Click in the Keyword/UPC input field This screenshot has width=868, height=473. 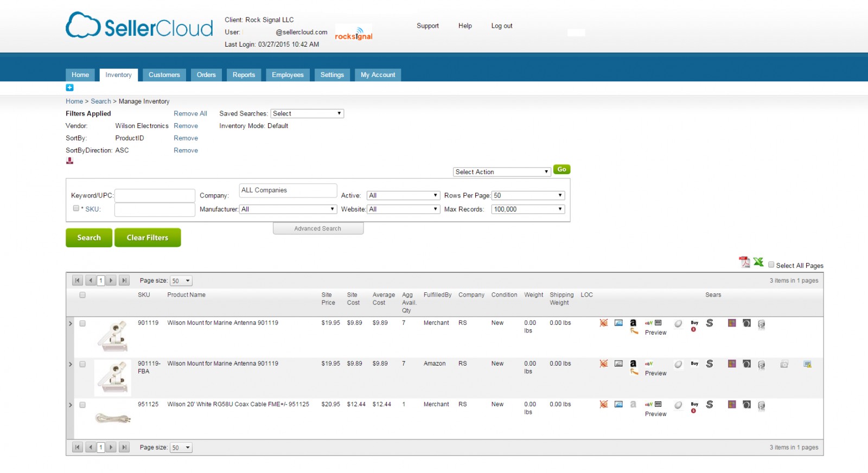pyautogui.click(x=155, y=195)
